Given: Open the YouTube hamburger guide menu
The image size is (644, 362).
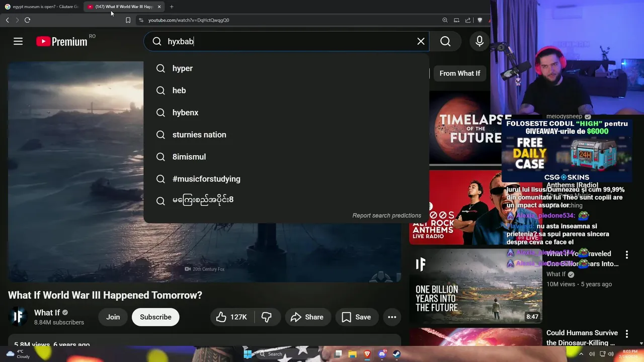Looking at the screenshot, I should (x=18, y=41).
